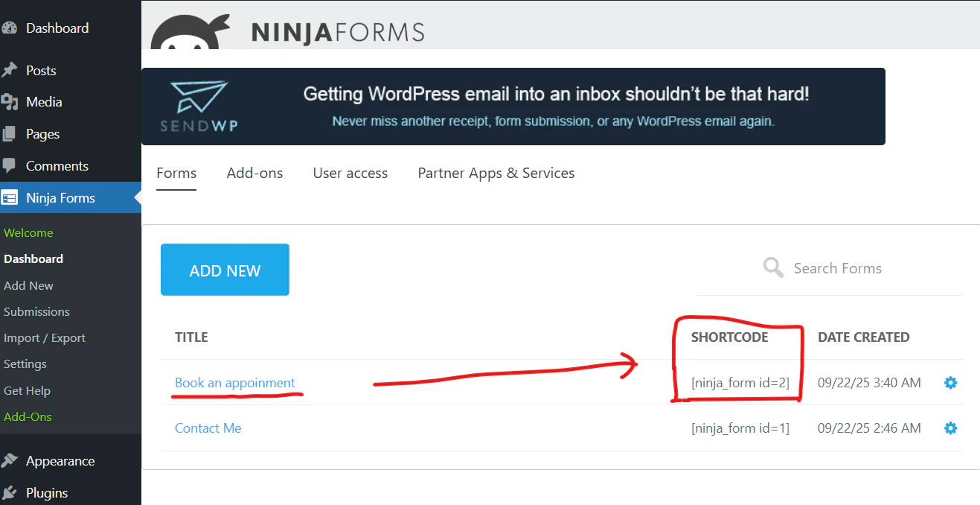Click the date 09/22/25 2:46 AM
This screenshot has width=980, height=505.
tap(869, 428)
